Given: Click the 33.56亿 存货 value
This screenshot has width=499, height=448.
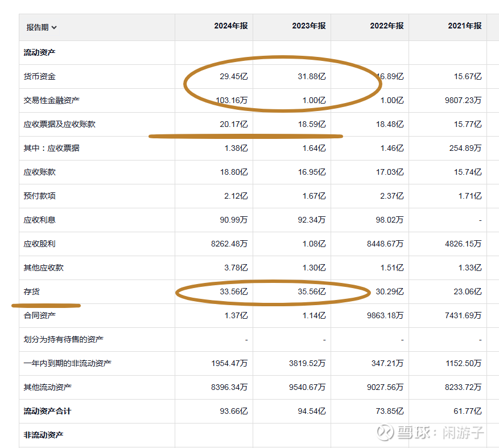Looking at the screenshot, I should 234,291.
